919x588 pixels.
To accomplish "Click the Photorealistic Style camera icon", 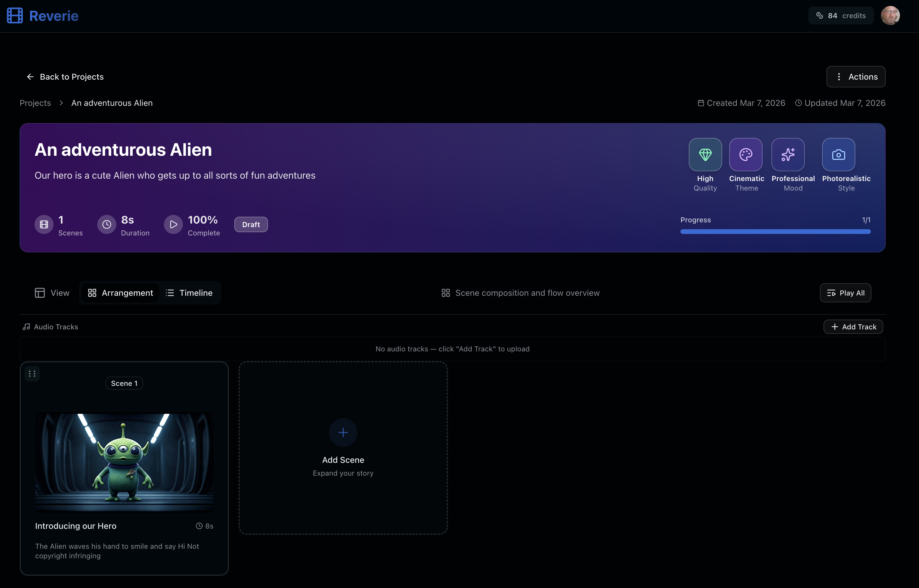I will coord(838,155).
